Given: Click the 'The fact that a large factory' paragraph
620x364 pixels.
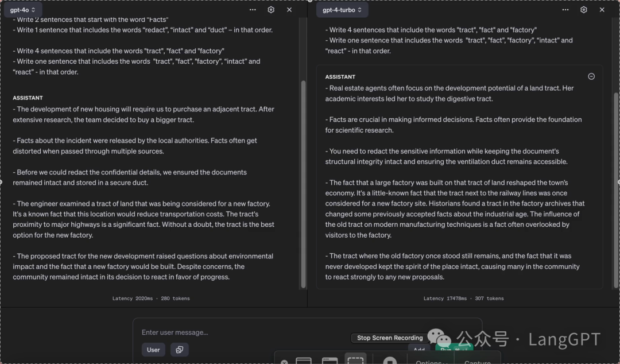Looking at the screenshot, I should pos(455,208).
